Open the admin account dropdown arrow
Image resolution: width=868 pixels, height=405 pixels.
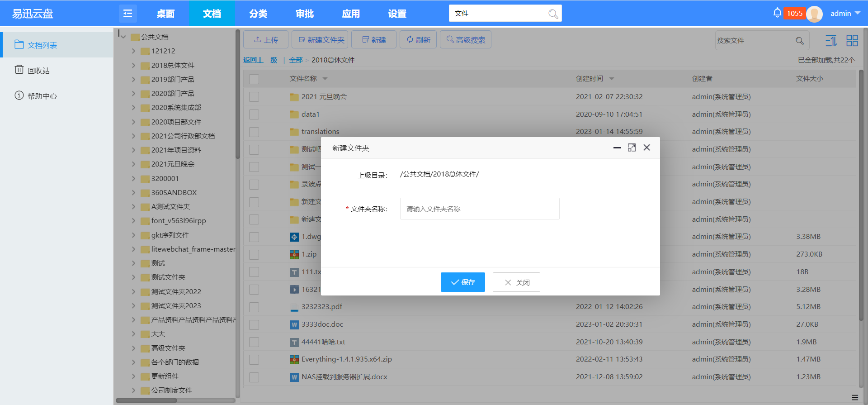click(857, 13)
